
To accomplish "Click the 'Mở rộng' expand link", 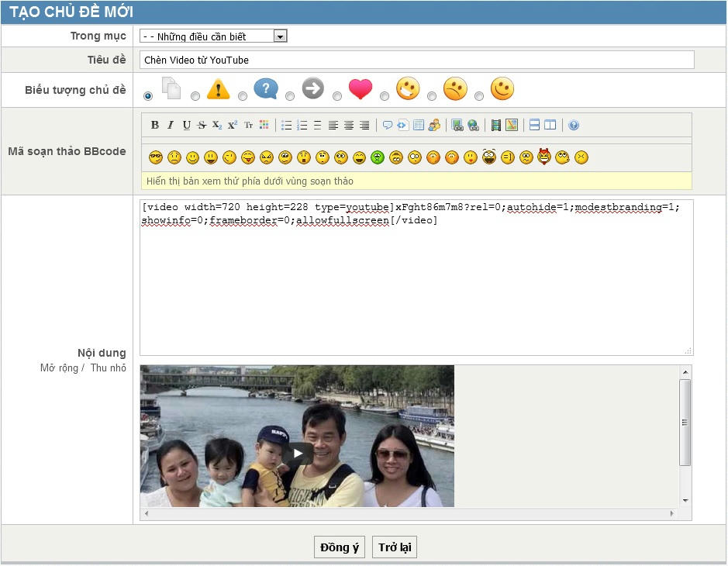I will pyautogui.click(x=59, y=368).
